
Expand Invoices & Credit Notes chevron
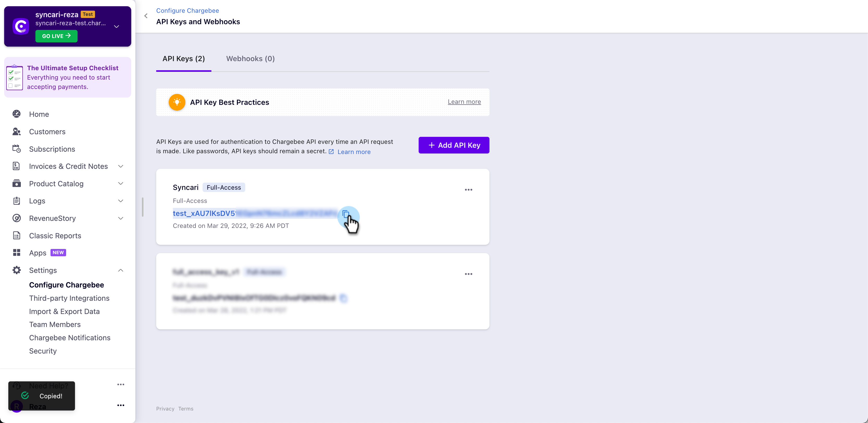pyautogui.click(x=121, y=166)
